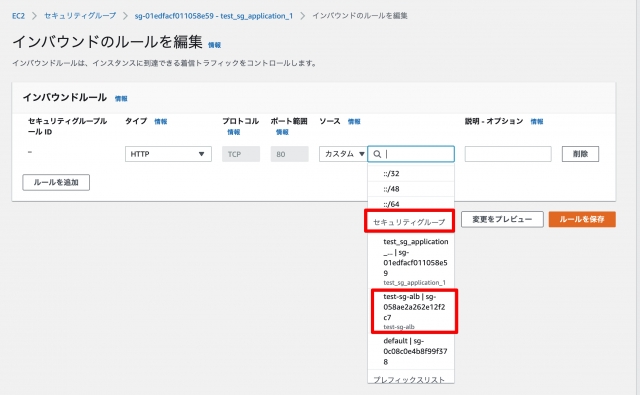This screenshot has width=640, height=395.
Task: Select ::/64 from source list
Action: (411, 204)
